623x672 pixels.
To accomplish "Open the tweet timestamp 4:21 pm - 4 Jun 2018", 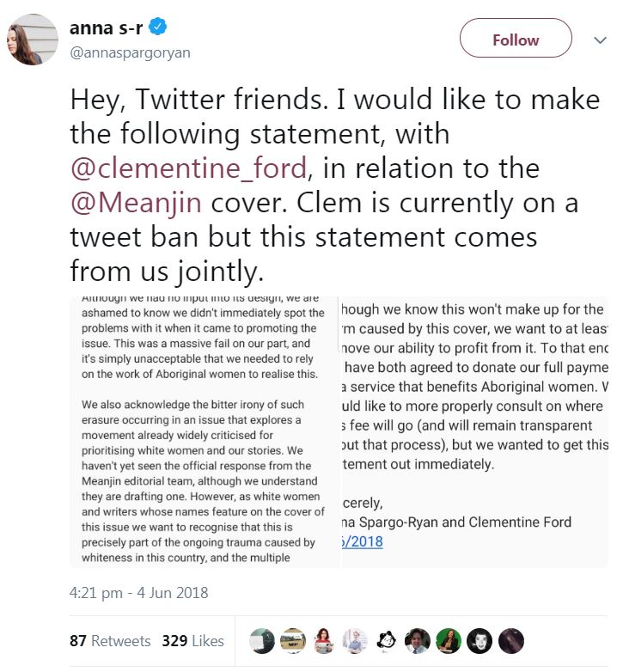I will click(x=138, y=592).
